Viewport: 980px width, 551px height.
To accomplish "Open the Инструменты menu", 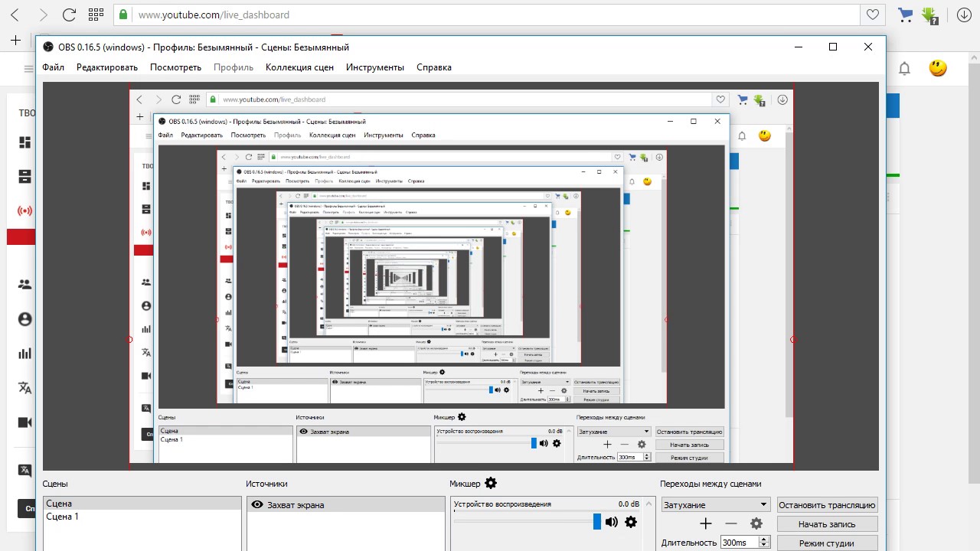I will pyautogui.click(x=375, y=67).
